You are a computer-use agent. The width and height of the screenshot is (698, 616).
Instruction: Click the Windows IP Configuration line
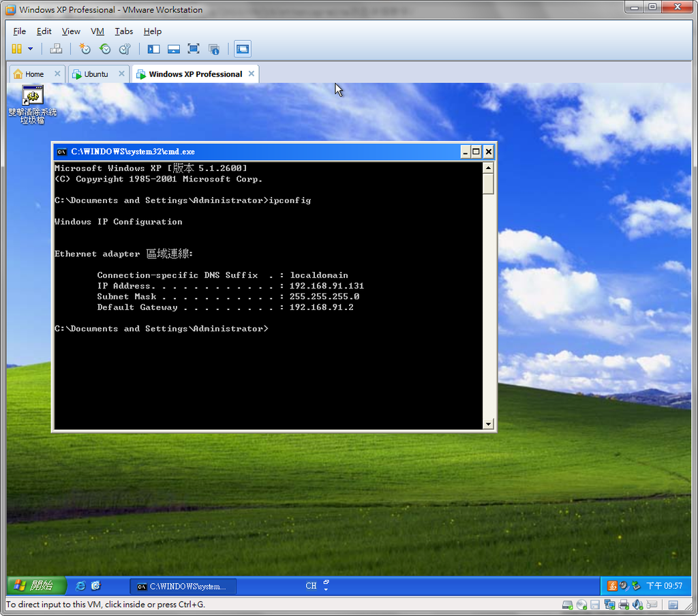pyautogui.click(x=119, y=221)
